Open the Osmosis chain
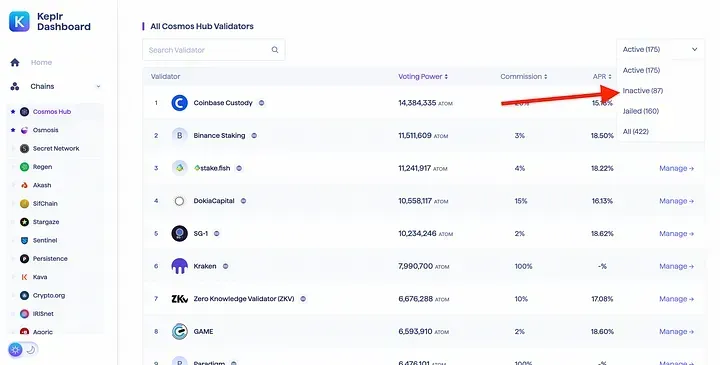The height and width of the screenshot is (365, 720). tap(45, 130)
